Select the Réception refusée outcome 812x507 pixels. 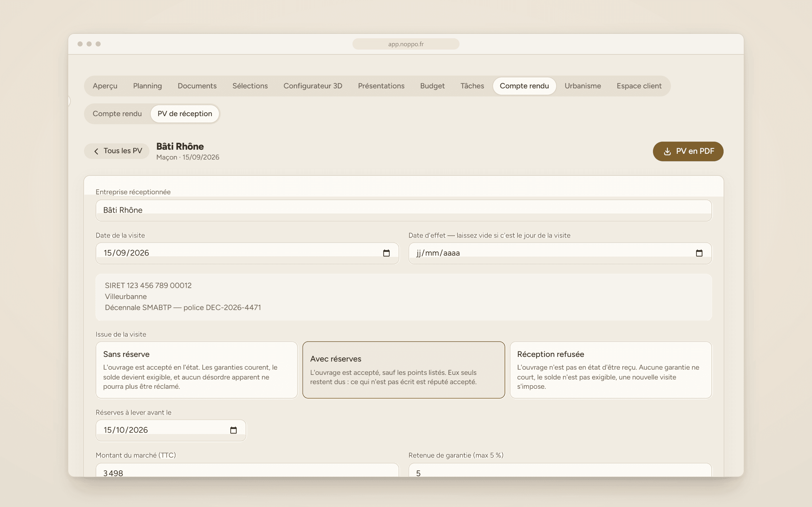611,370
